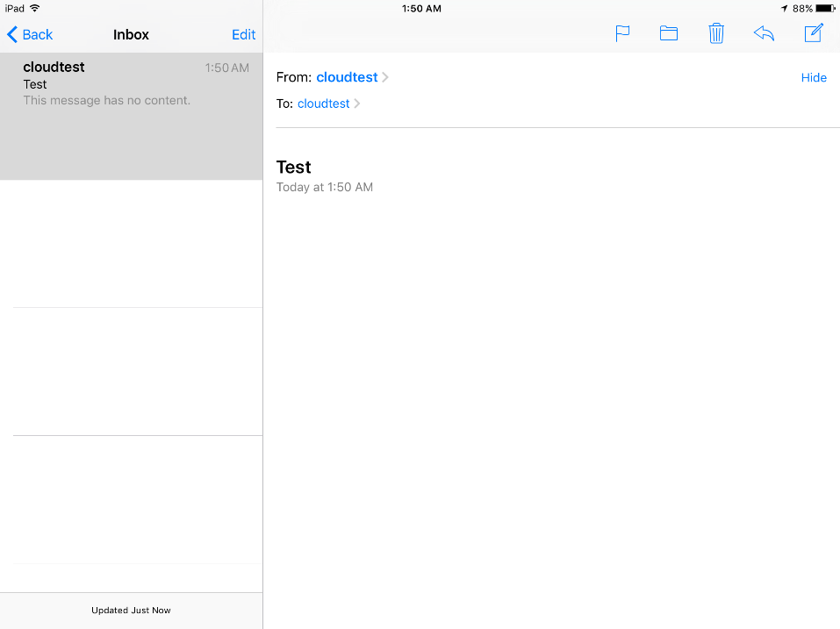Tap the Updated Just Now status text
The image size is (840, 629).
pyautogui.click(x=131, y=611)
